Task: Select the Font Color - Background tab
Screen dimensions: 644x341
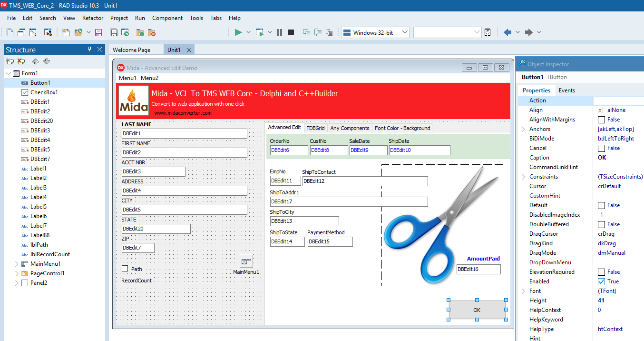Action: coord(402,128)
